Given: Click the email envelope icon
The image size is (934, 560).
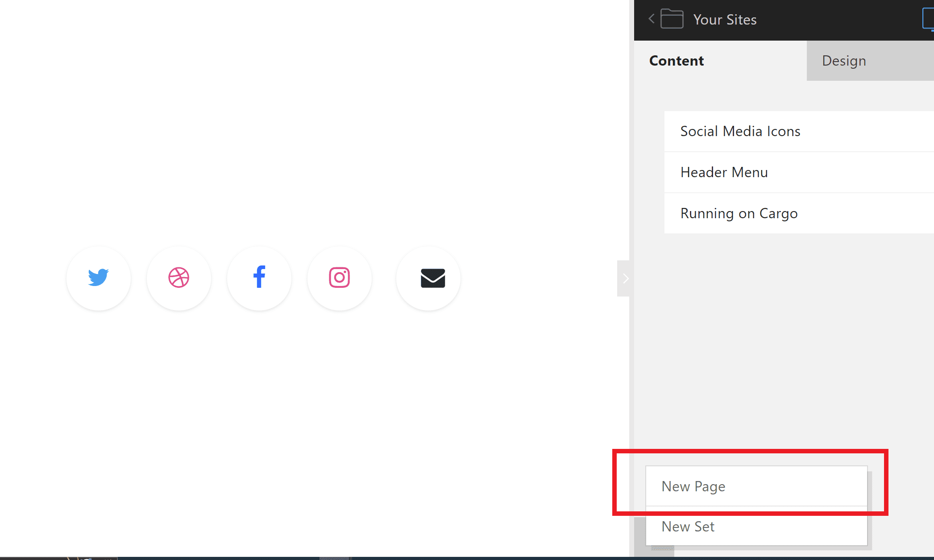Looking at the screenshot, I should (x=428, y=278).
